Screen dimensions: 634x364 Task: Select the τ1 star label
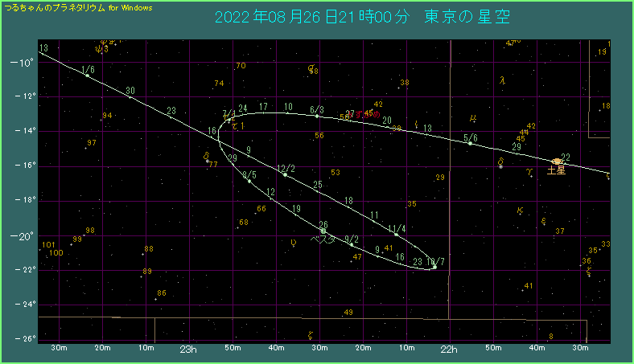coord(237,125)
